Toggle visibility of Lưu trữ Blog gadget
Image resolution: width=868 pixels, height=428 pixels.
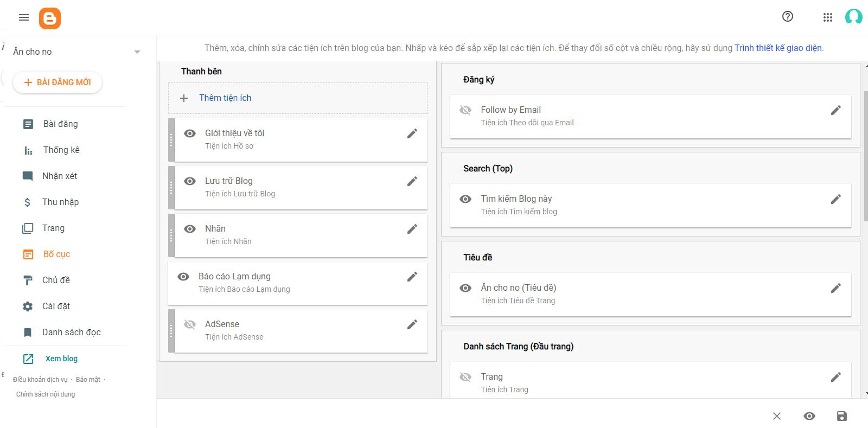[190, 181]
